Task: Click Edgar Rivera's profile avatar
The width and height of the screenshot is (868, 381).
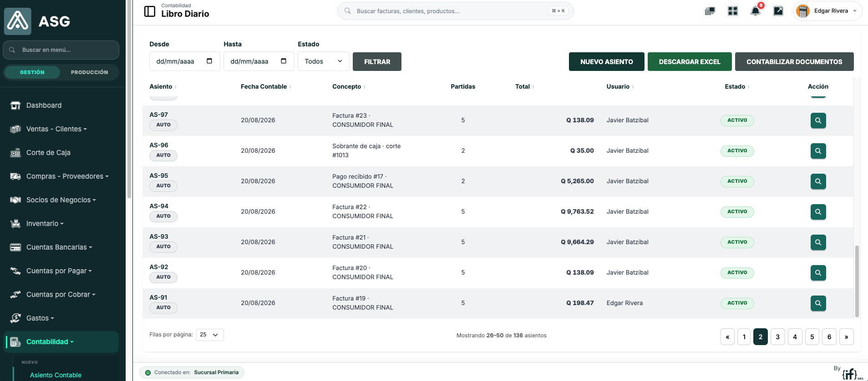Action: 803,11
